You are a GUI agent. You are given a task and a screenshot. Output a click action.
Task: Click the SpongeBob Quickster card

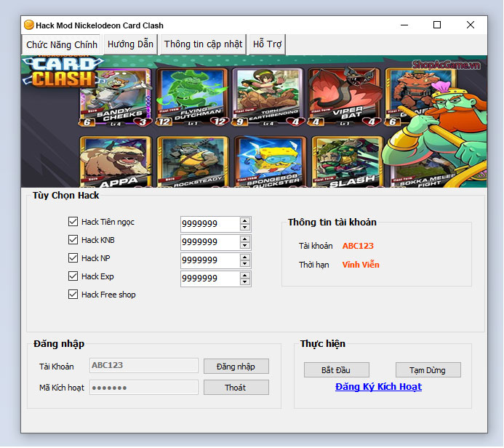pos(270,162)
